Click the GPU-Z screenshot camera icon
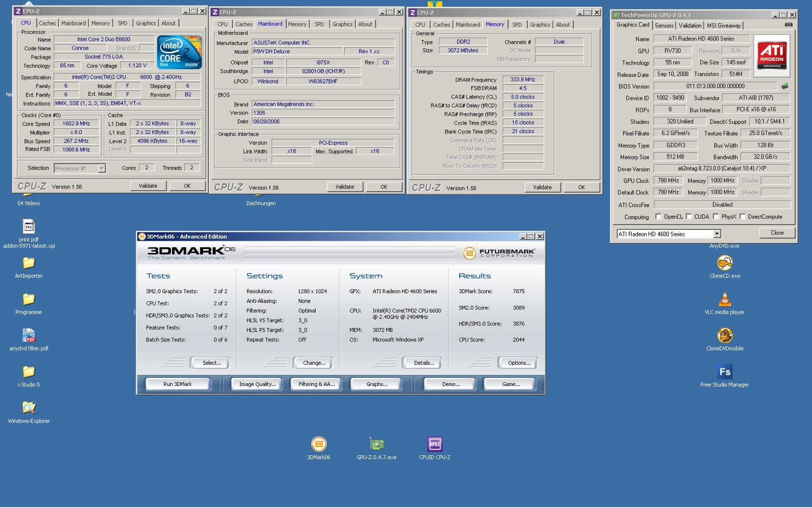Screen dimensions: 812x508 coord(788,24)
